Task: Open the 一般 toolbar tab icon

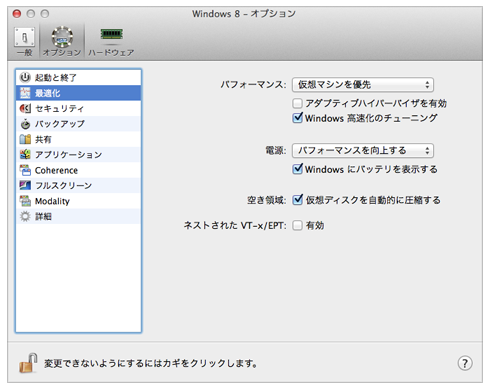Action: point(24,37)
